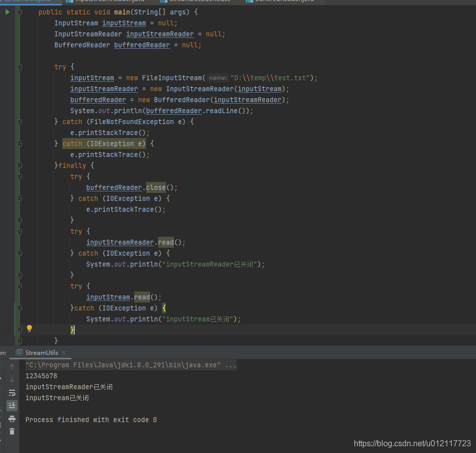Click inputStreamReader variable declaration name
The height and width of the screenshot is (453, 476).
coord(160,34)
